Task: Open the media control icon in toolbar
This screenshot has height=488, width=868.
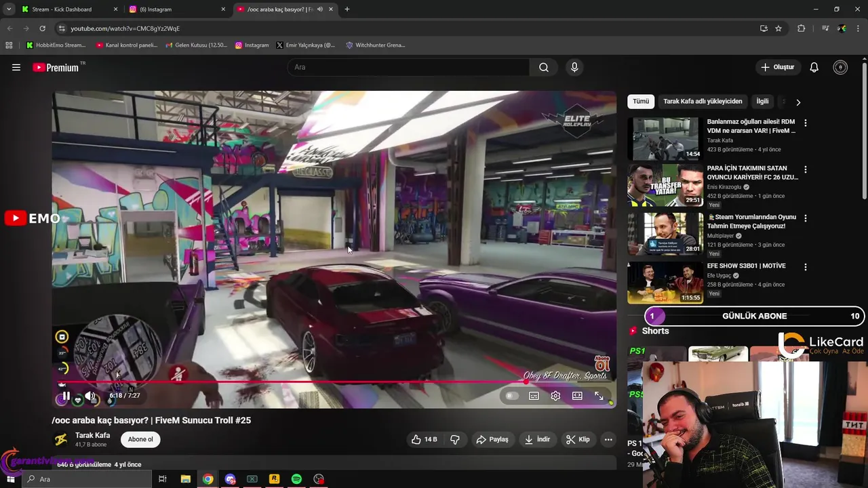Action: click(x=825, y=28)
